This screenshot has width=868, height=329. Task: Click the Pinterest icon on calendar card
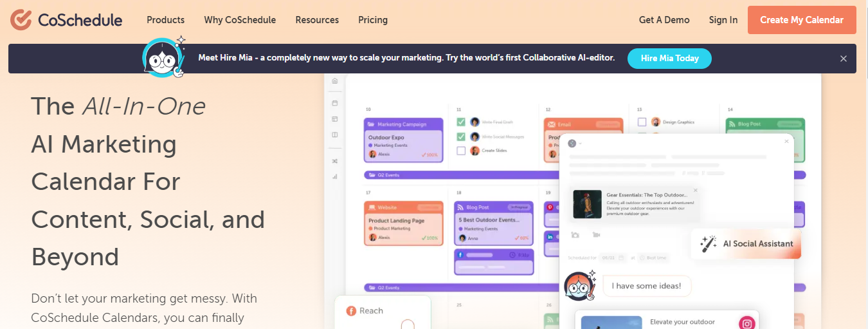tap(550, 207)
